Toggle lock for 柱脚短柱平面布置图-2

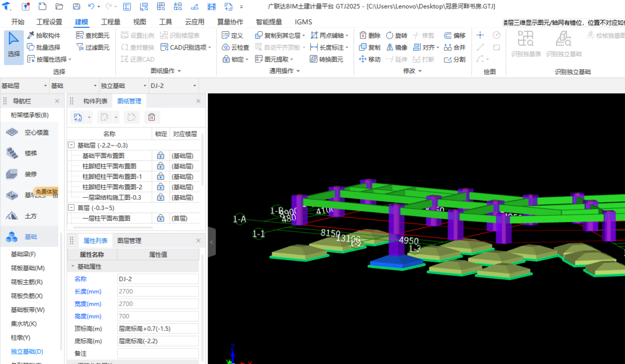tap(160, 187)
